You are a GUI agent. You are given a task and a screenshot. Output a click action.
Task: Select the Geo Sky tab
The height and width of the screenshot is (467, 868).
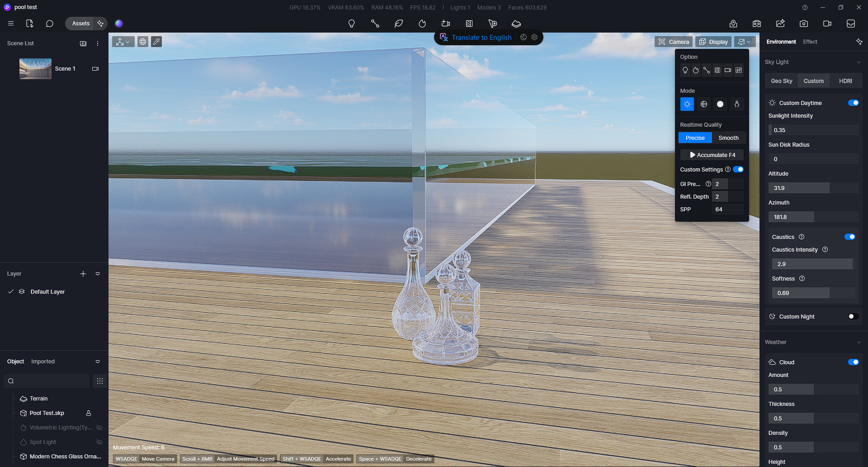coord(781,81)
